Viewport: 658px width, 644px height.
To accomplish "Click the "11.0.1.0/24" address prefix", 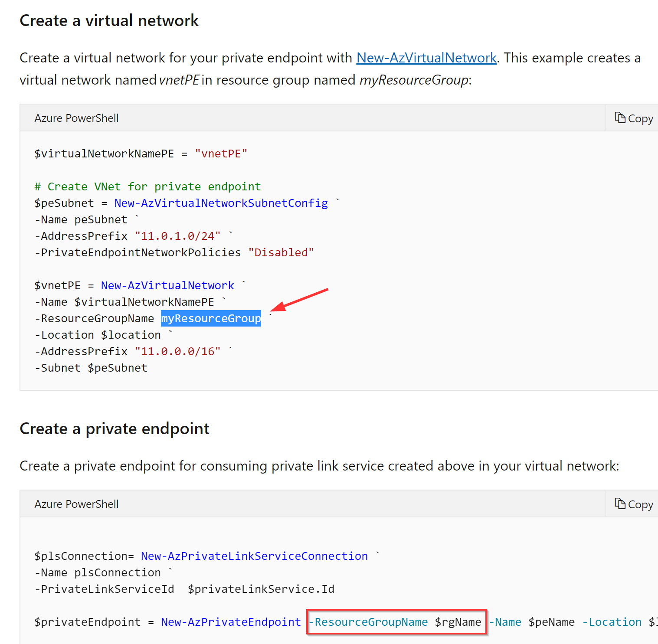I will [178, 236].
